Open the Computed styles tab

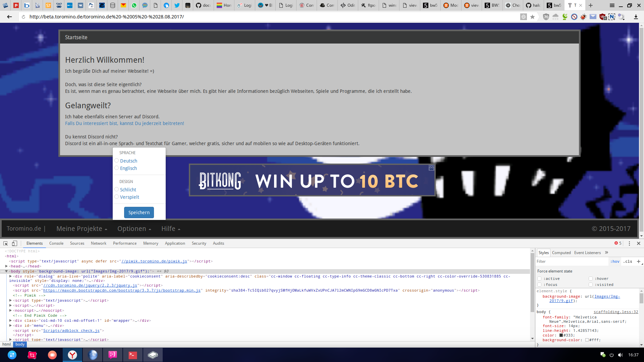[561, 253]
